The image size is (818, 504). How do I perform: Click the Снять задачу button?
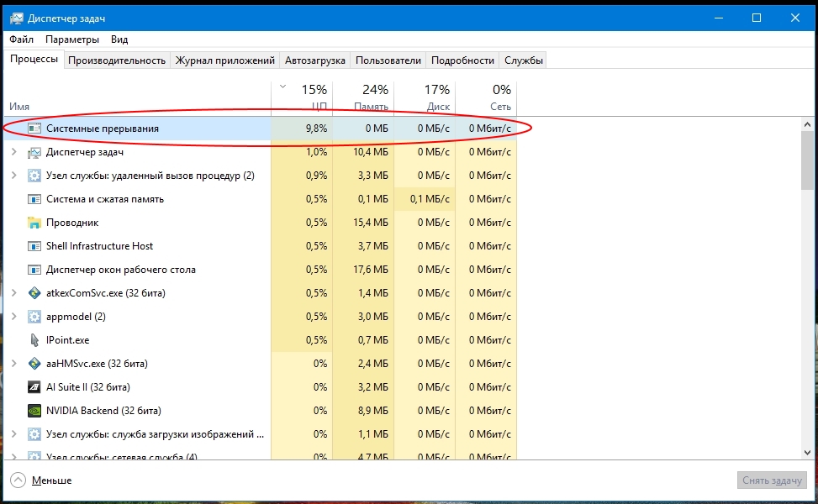click(773, 480)
